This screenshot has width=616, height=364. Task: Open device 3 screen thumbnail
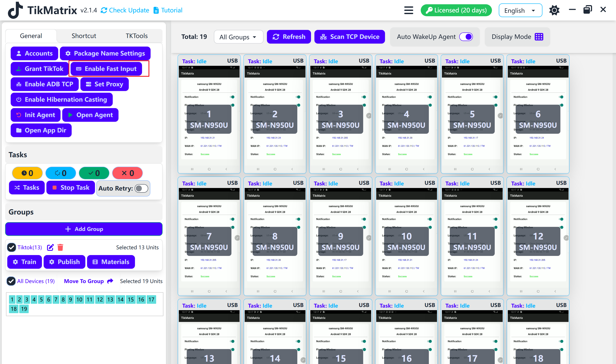(341, 119)
